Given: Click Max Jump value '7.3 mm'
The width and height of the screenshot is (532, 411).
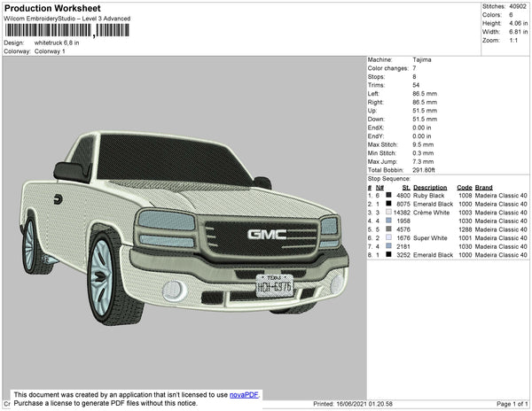Looking at the screenshot, I should [x=423, y=161].
